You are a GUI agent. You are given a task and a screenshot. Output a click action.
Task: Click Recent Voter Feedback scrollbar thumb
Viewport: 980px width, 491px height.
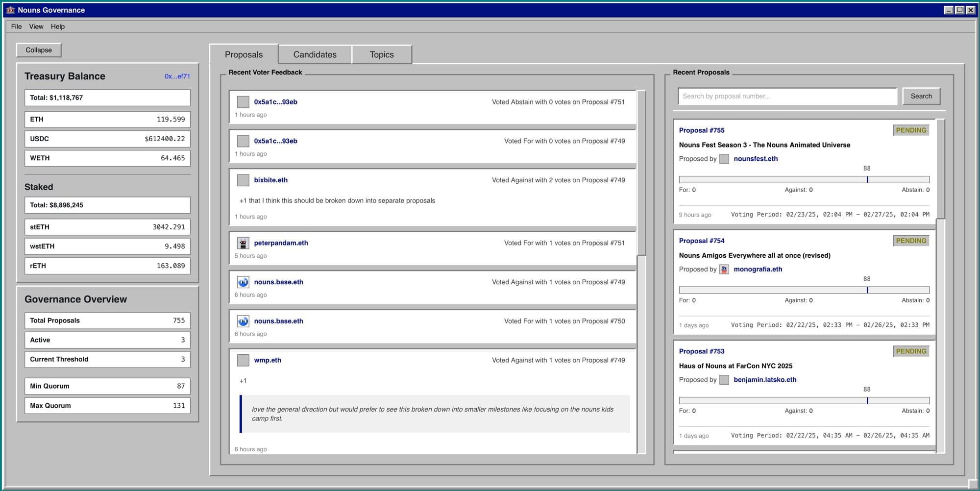click(x=641, y=173)
